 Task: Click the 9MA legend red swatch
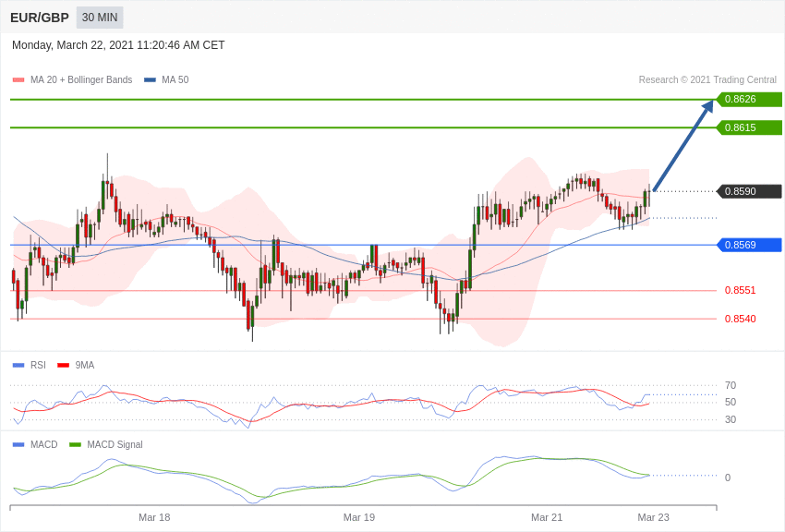coord(64,366)
